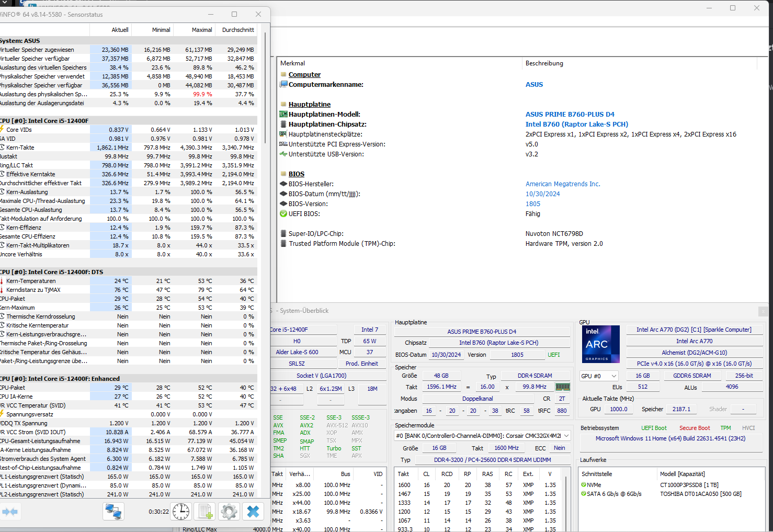Image resolution: width=773 pixels, height=532 pixels.
Task: Click the RAM module chip icon beside 99.8 MHz
Action: (x=563, y=387)
